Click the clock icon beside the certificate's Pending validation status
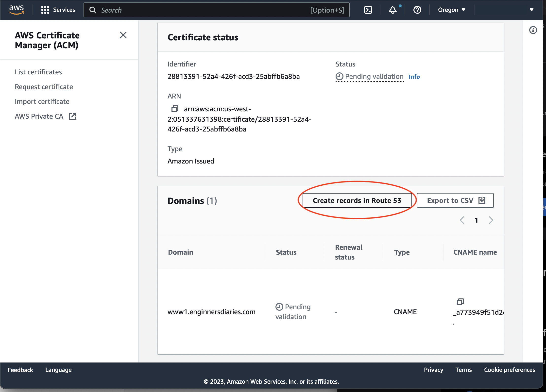 (339, 76)
